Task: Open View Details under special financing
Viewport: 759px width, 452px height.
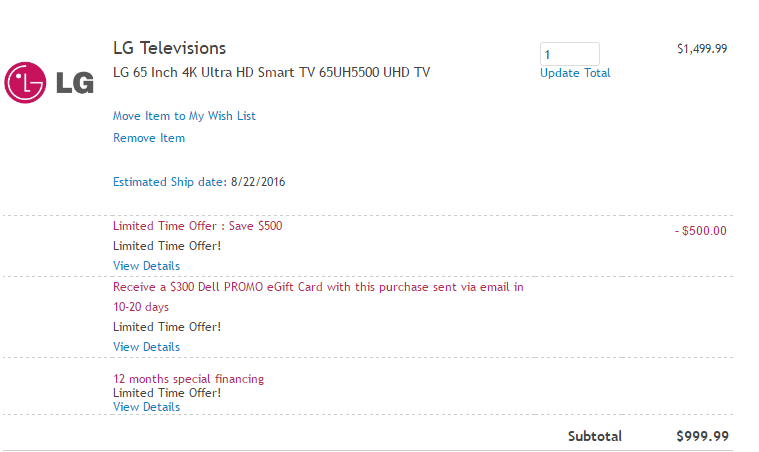Action: (146, 407)
